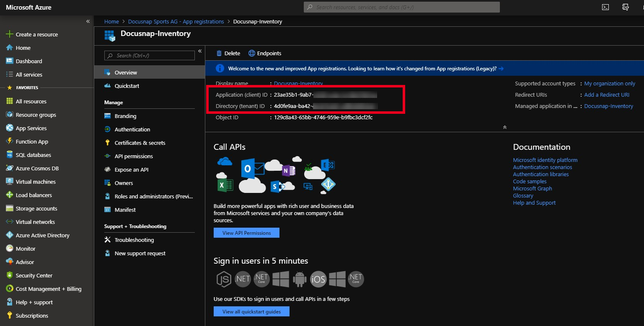Click Cost Management + Billing icon
This screenshot has height=326, width=644.
tap(9, 289)
